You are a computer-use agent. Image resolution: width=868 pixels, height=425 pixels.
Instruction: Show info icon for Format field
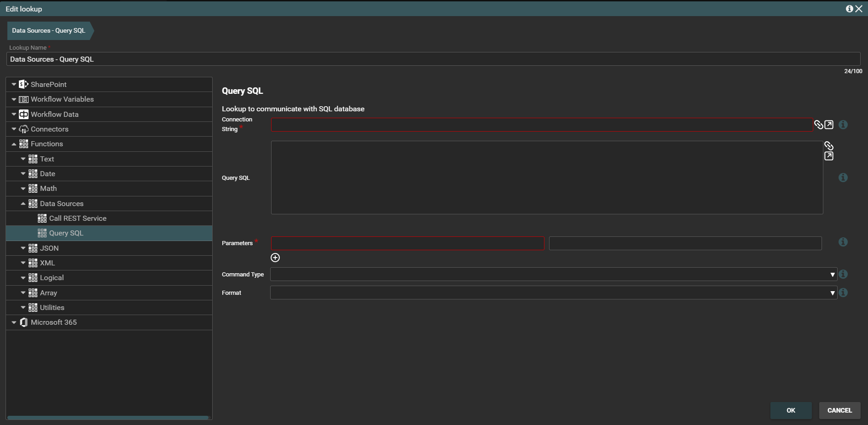point(843,293)
